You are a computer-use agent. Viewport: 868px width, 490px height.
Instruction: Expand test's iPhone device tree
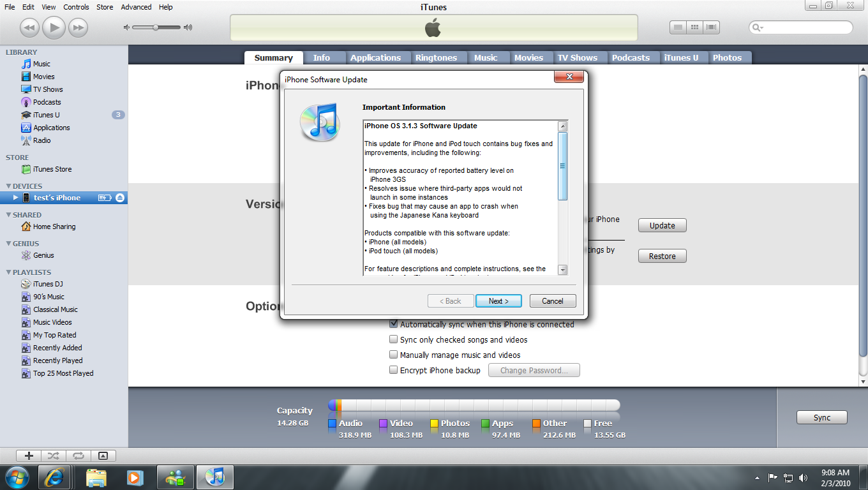click(x=16, y=198)
